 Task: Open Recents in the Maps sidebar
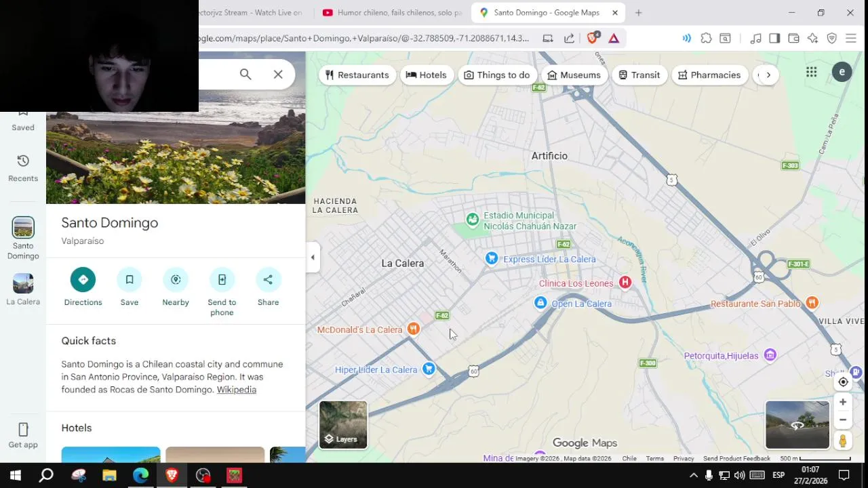pos(23,168)
